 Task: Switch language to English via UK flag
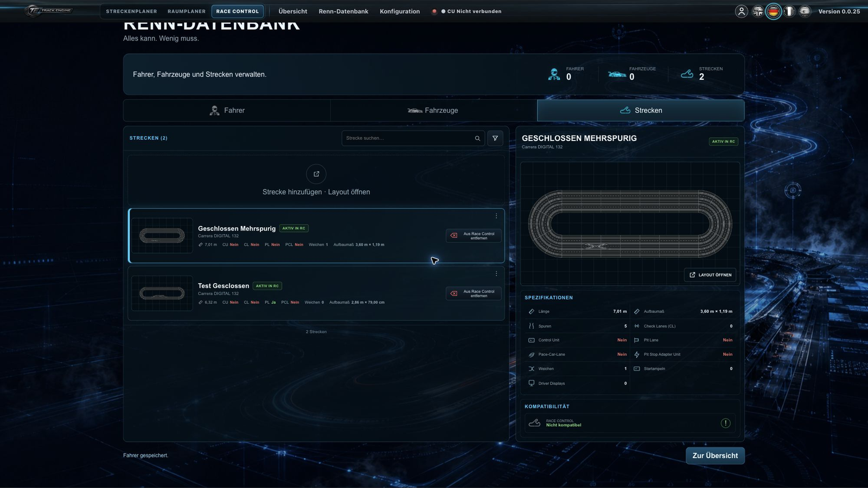[x=758, y=11]
